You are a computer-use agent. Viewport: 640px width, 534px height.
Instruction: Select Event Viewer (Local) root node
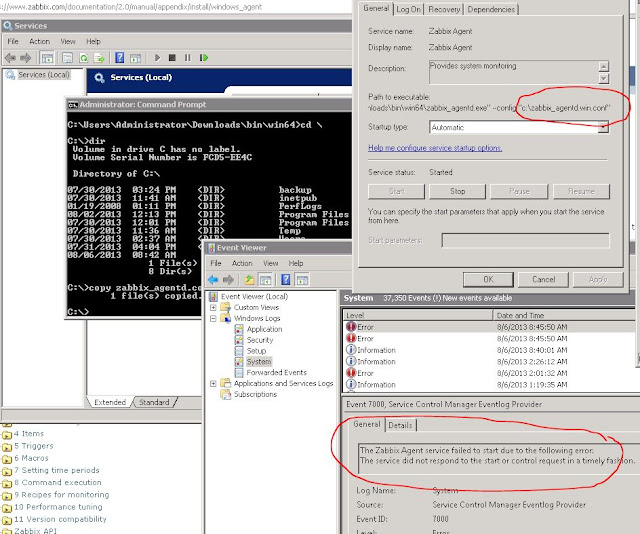pyautogui.click(x=254, y=296)
